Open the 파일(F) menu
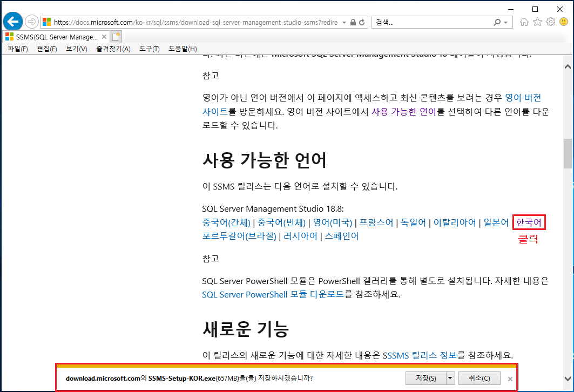The width and height of the screenshot is (574, 392). point(18,49)
